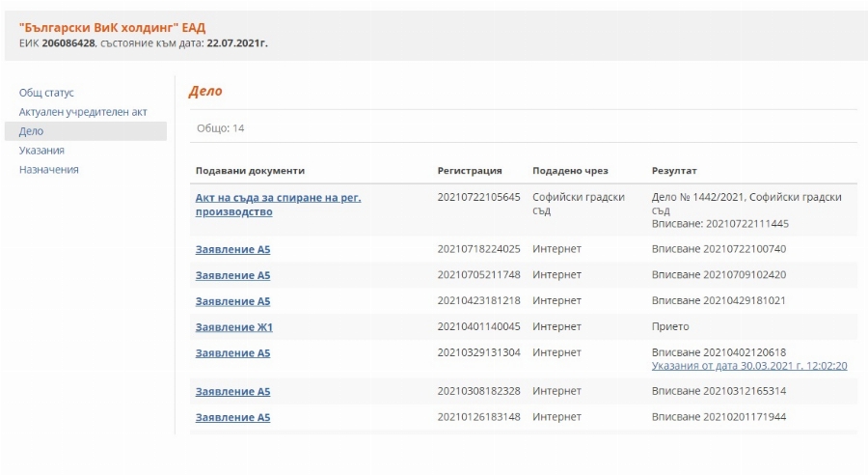
Task: Open the Общ статус sidebar section
Action: 46,93
